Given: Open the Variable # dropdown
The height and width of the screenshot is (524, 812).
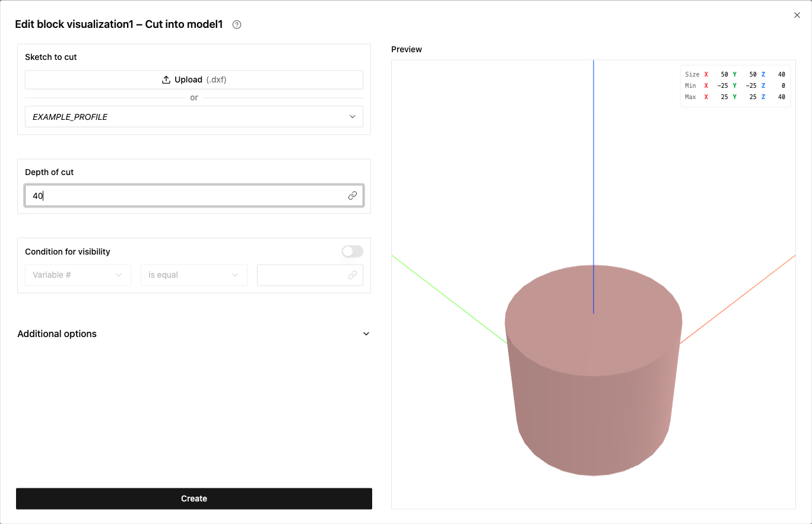Looking at the screenshot, I should pos(78,275).
